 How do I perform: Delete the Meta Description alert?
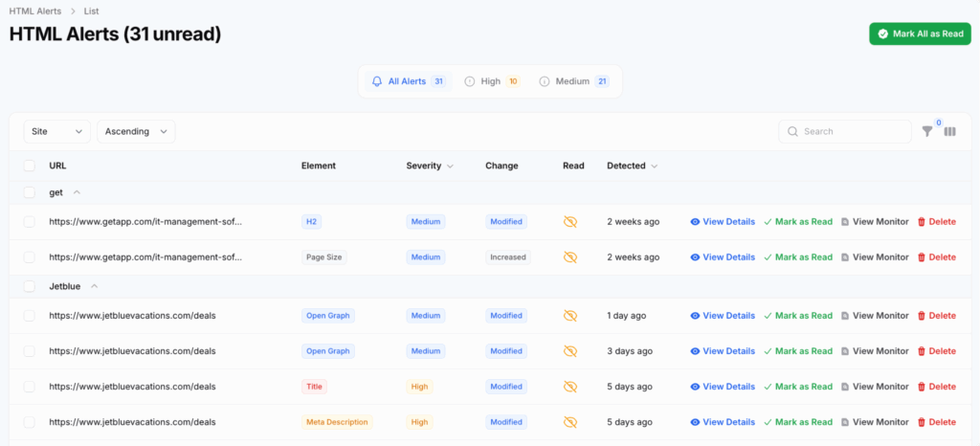(936, 422)
